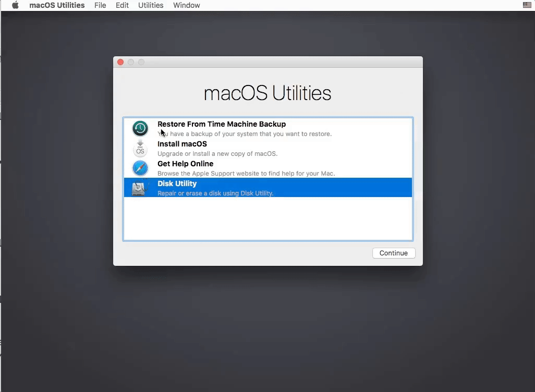The height and width of the screenshot is (392, 535).
Task: Click 'Browse the Apple Support website' description
Action: pyautogui.click(x=246, y=173)
